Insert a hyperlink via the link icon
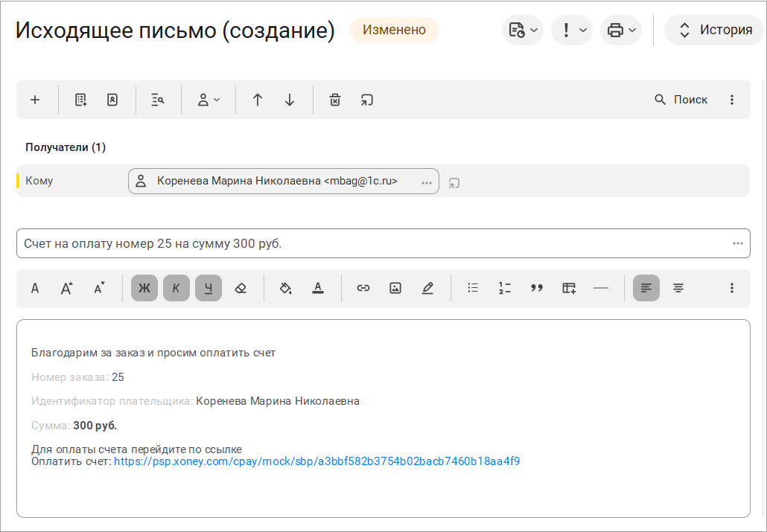This screenshot has height=532, width=767. [x=363, y=288]
